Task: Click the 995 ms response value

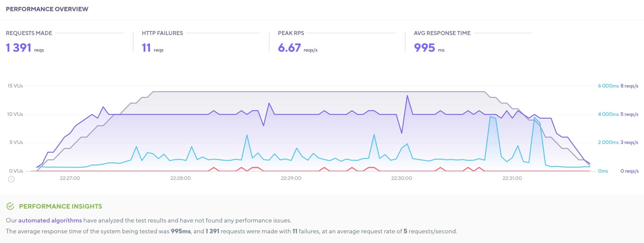Action: (429, 48)
